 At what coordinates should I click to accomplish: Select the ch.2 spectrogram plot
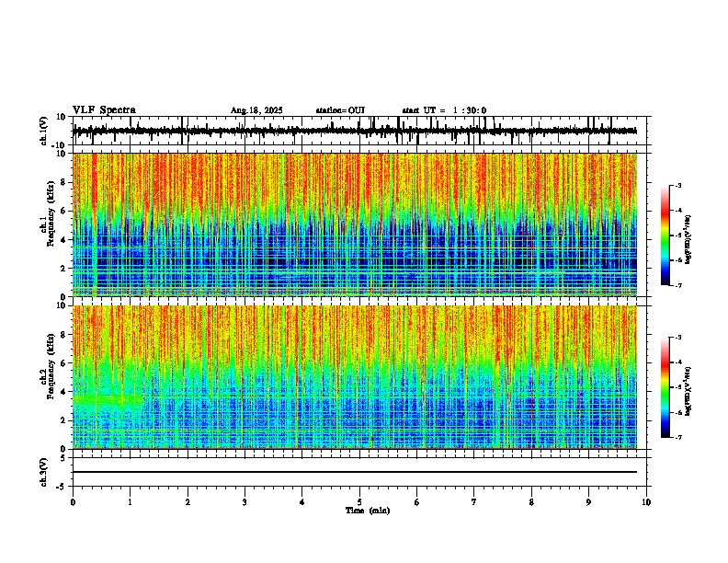point(355,377)
